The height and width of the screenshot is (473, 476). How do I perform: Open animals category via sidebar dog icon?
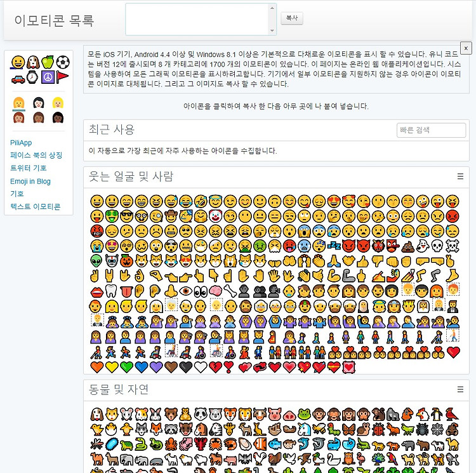tap(33, 62)
